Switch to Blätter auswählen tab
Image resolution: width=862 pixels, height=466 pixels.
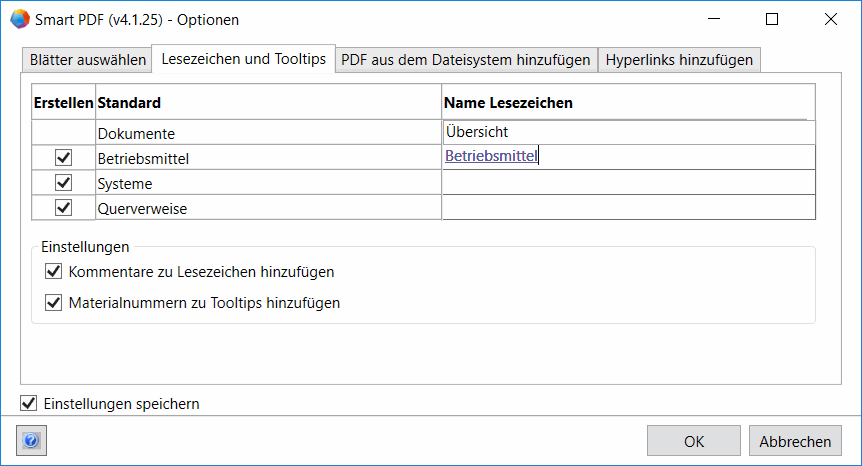click(x=85, y=60)
